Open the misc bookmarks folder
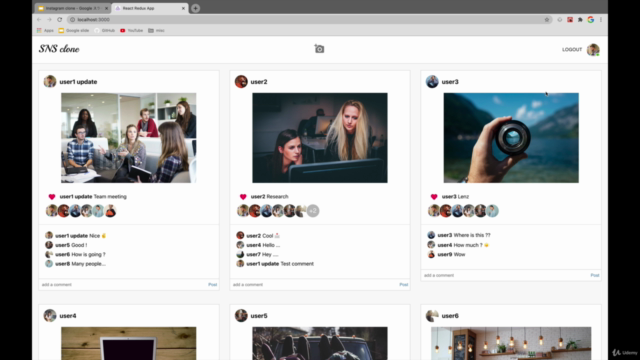Image resolution: width=640 pixels, height=360 pixels. 156,31
